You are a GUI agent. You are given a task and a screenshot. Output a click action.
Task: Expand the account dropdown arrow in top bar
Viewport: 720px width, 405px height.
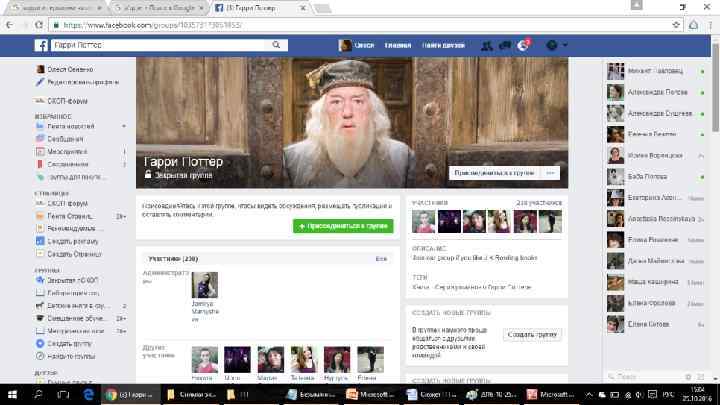tap(565, 45)
